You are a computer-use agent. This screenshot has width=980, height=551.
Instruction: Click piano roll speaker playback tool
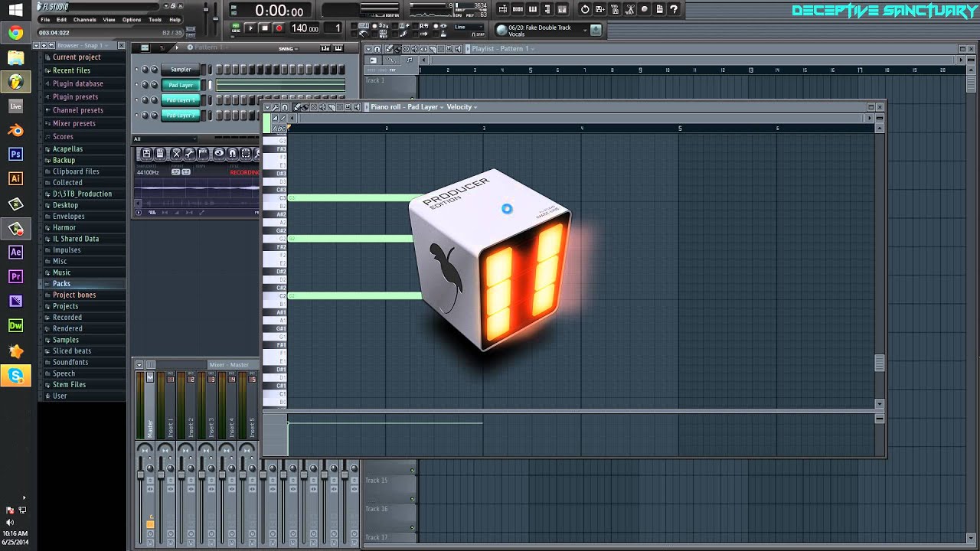pyautogui.click(x=357, y=107)
